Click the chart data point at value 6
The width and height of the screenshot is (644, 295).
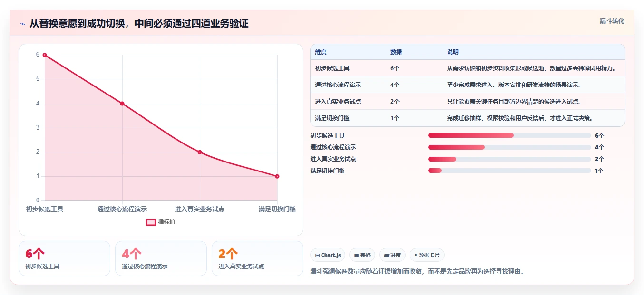click(x=45, y=55)
